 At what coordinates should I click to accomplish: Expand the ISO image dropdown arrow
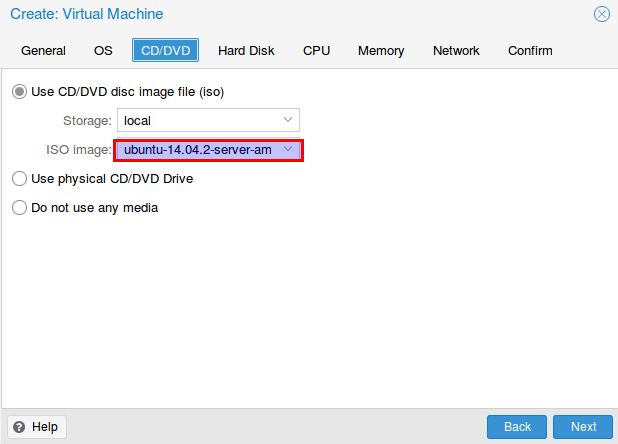[x=288, y=149]
